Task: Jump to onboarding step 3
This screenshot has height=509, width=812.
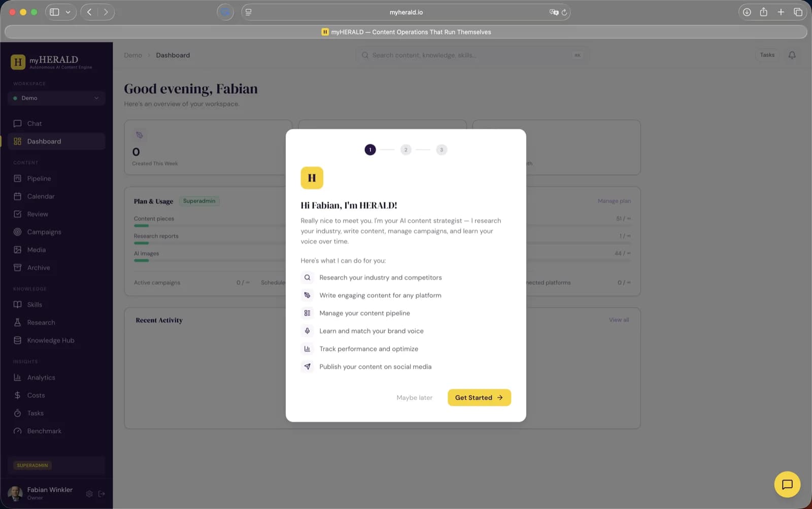Action: click(x=442, y=150)
